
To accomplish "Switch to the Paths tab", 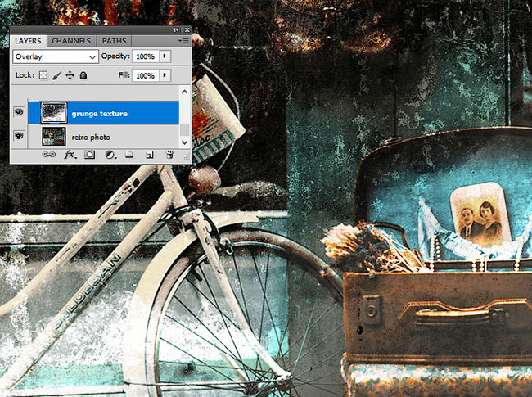I will [114, 41].
